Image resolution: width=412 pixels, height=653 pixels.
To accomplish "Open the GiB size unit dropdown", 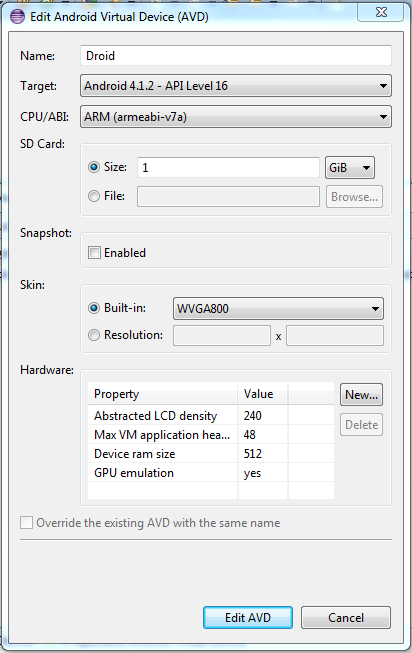I will 350,167.
